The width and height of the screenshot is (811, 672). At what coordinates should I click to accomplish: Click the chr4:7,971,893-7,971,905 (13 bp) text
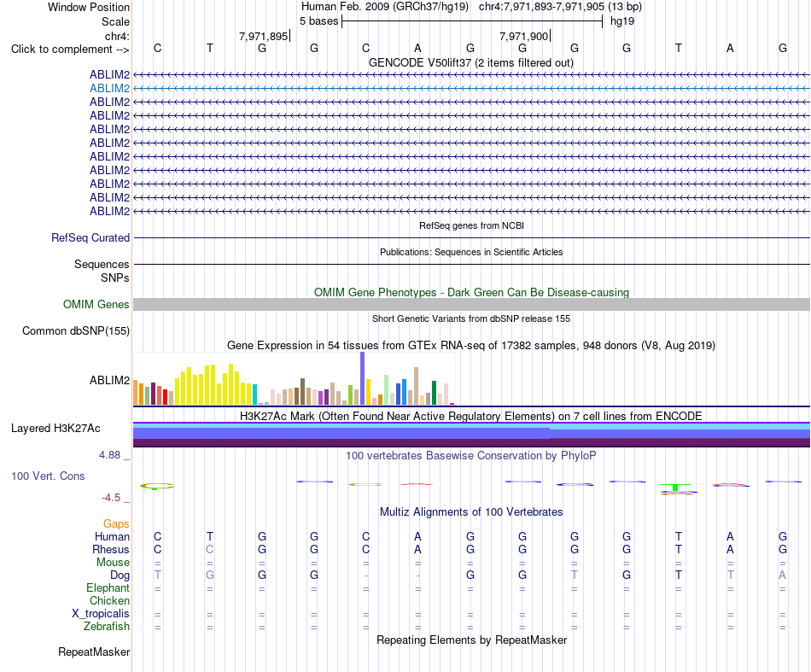(560, 7)
